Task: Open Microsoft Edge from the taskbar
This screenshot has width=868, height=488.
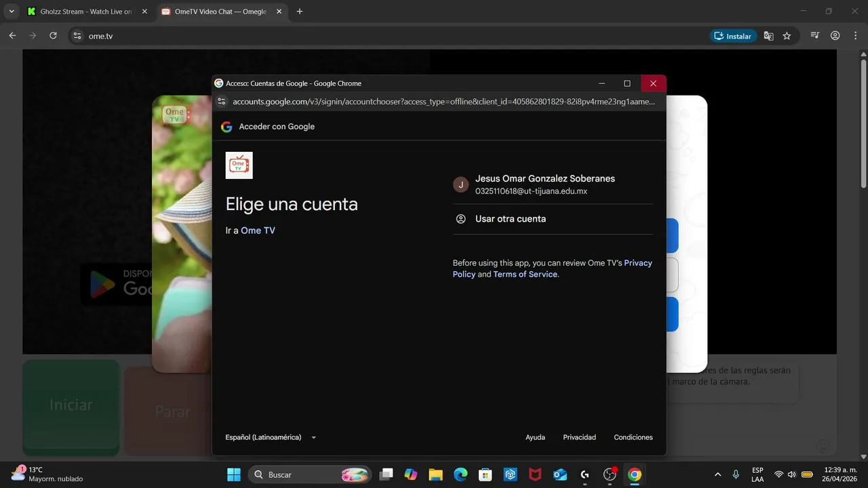Action: click(x=460, y=474)
